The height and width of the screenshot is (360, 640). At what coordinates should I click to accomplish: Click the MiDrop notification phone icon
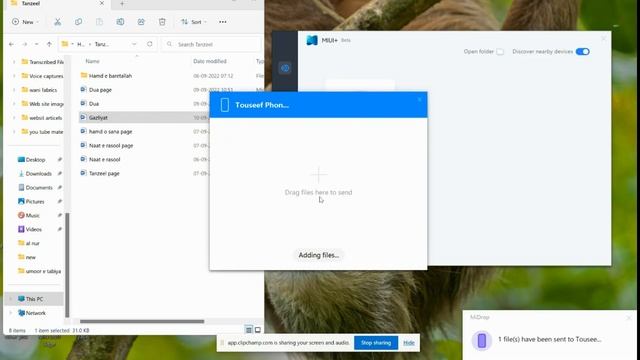coord(482,340)
